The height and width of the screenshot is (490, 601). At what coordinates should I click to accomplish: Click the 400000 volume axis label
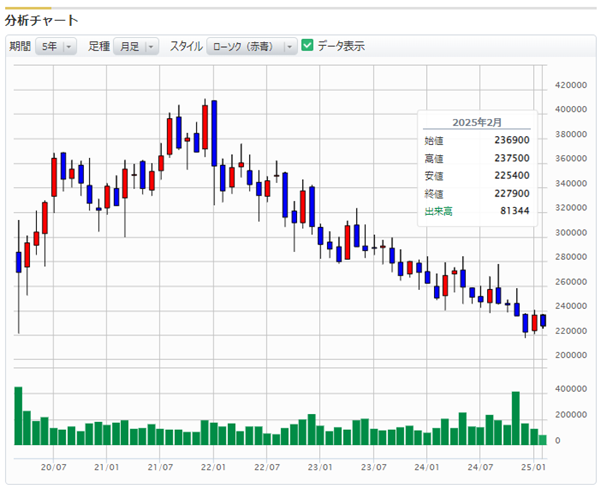(x=571, y=389)
